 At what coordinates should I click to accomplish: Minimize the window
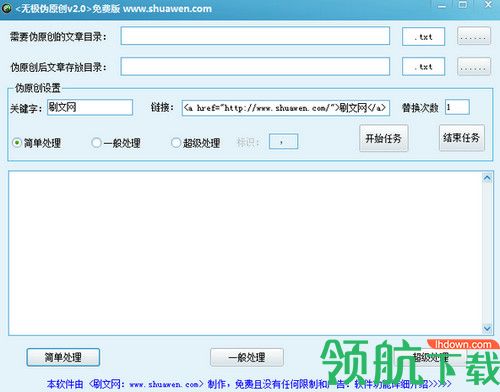442,5
